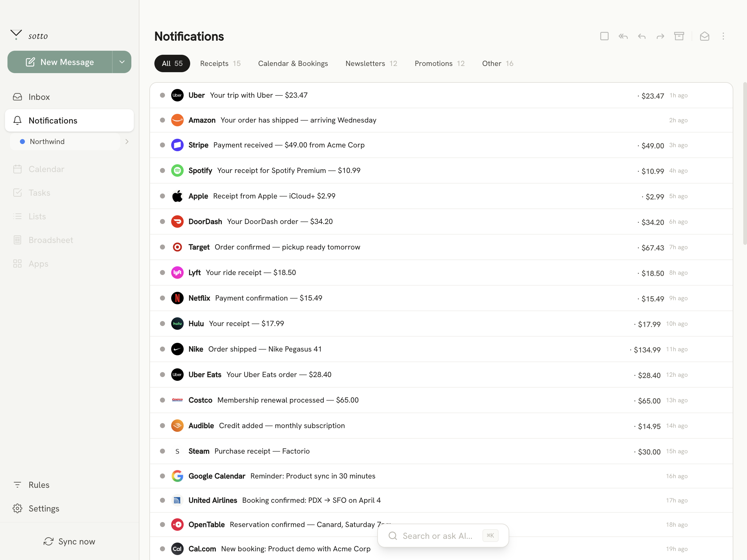Open Apps from the sidebar
Screen dimensions: 747x560
[x=38, y=264]
